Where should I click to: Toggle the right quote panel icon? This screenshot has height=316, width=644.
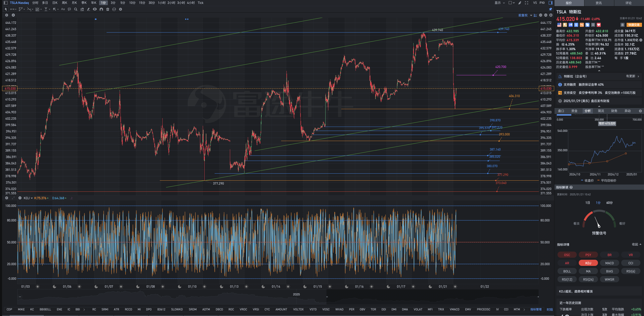(550, 3)
